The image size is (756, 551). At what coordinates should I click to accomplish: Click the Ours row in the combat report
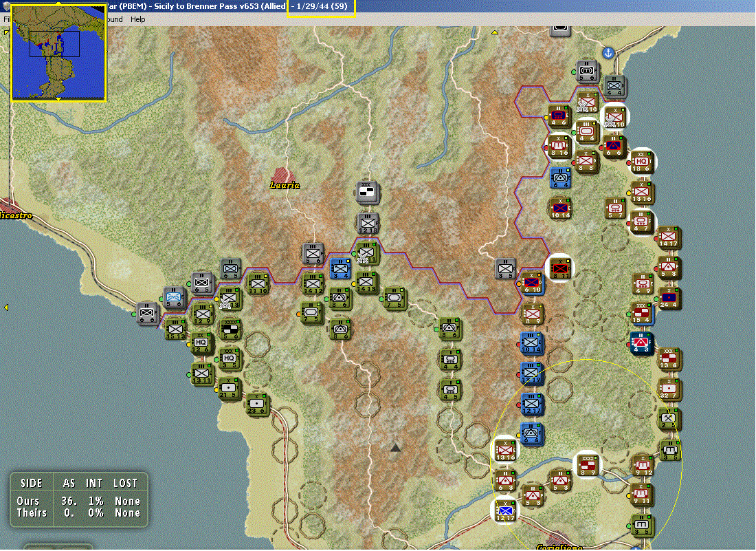(x=78, y=501)
